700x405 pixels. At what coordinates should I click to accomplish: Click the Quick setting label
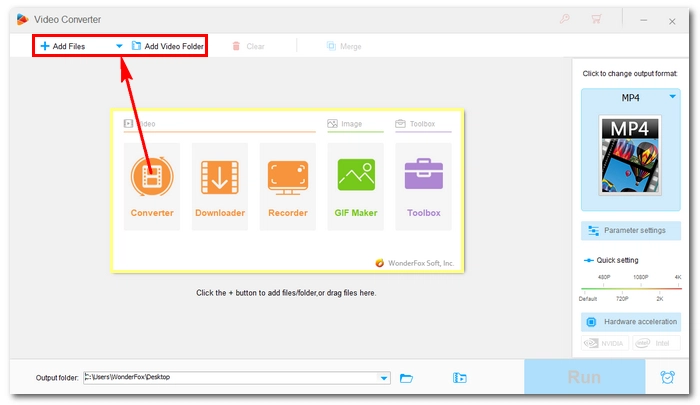[x=617, y=260]
